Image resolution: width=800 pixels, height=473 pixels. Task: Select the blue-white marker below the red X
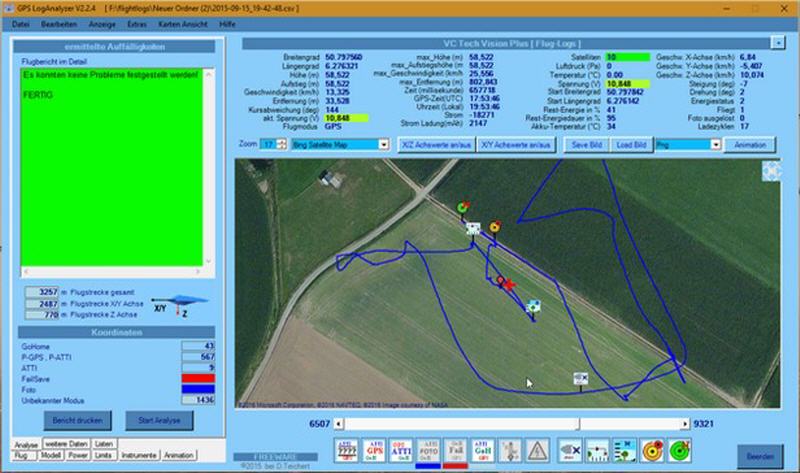pos(533,306)
